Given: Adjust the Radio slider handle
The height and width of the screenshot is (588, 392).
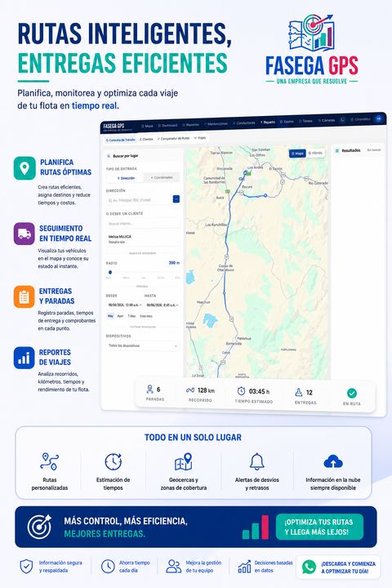Looking at the screenshot, I should 110,272.
